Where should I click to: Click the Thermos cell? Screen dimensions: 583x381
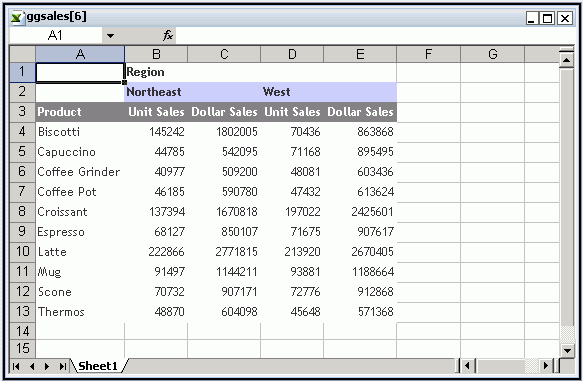click(x=80, y=311)
